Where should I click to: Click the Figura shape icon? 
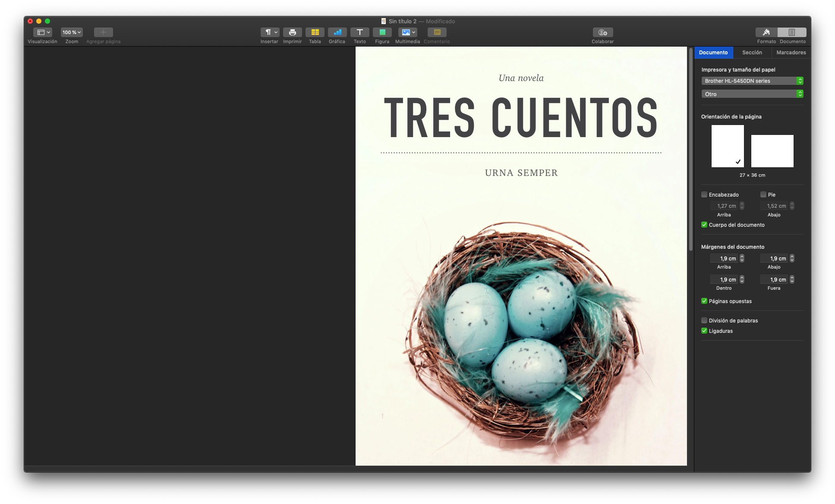382,32
